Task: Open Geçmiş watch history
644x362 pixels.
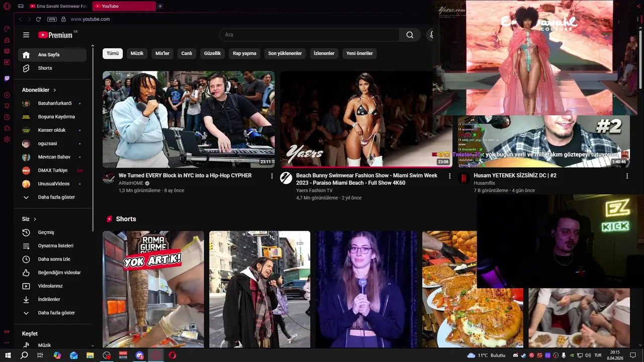Action: 52,232
